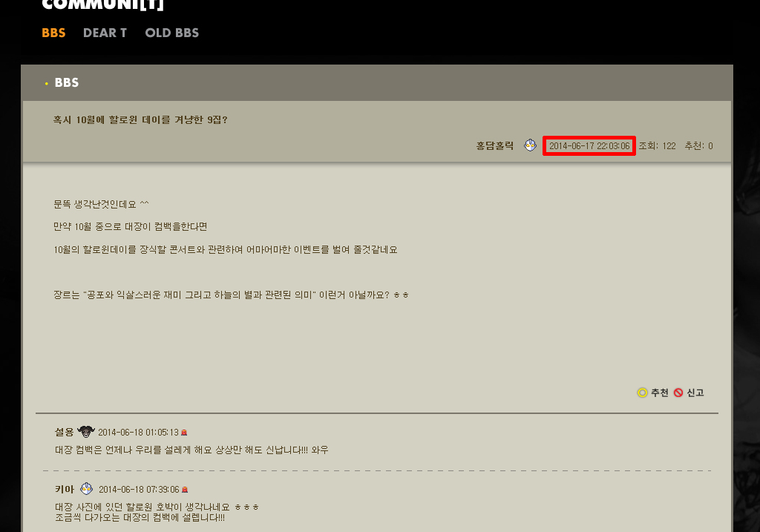The height and width of the screenshot is (532, 760).
Task: Switch to DEAR T tab
Action: coord(105,33)
